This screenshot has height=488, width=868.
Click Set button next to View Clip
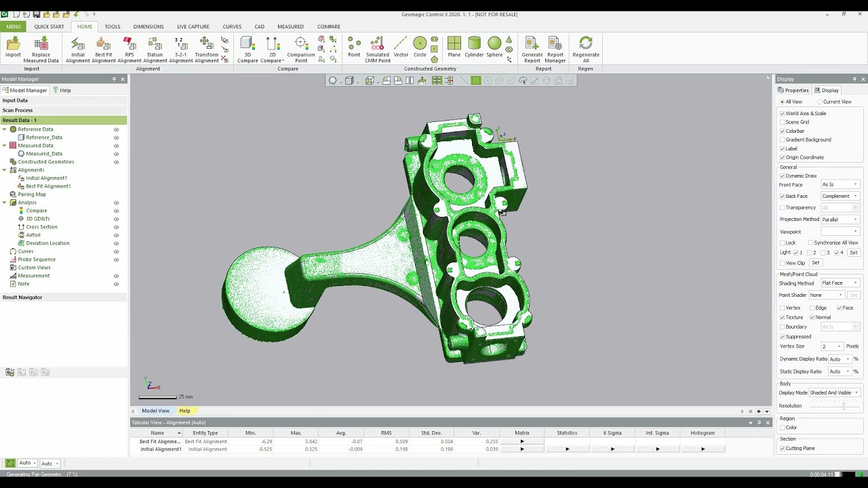point(815,262)
